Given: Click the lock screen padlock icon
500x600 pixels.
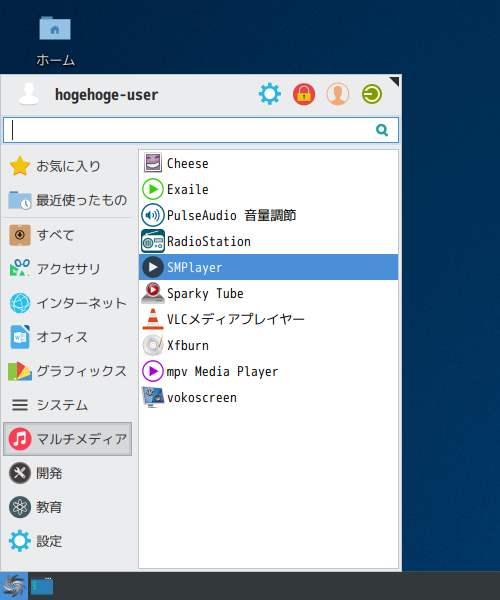Looking at the screenshot, I should coord(304,94).
